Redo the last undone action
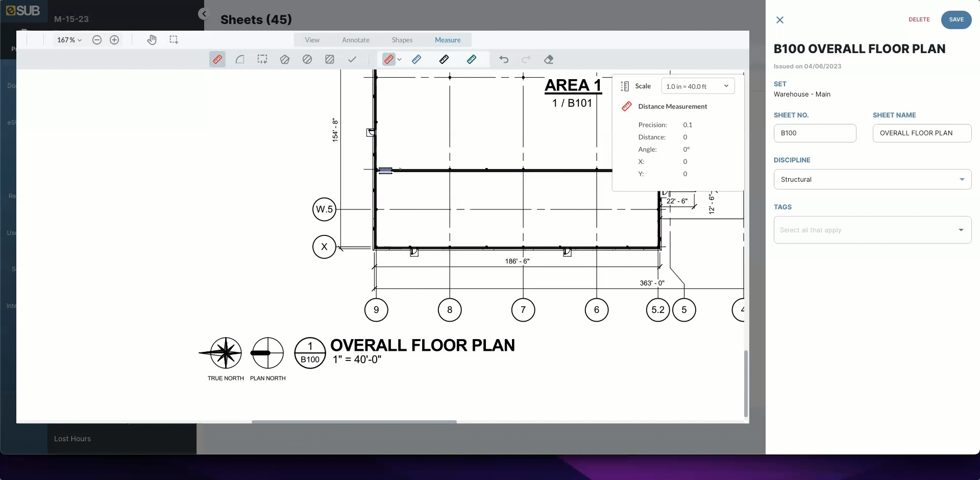Viewport: 980px width, 480px height. 526,59
